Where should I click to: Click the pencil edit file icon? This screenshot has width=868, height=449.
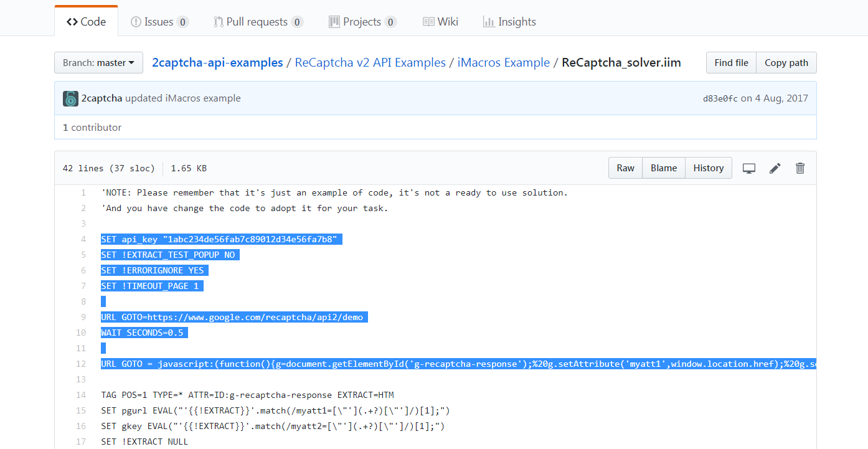tap(775, 168)
